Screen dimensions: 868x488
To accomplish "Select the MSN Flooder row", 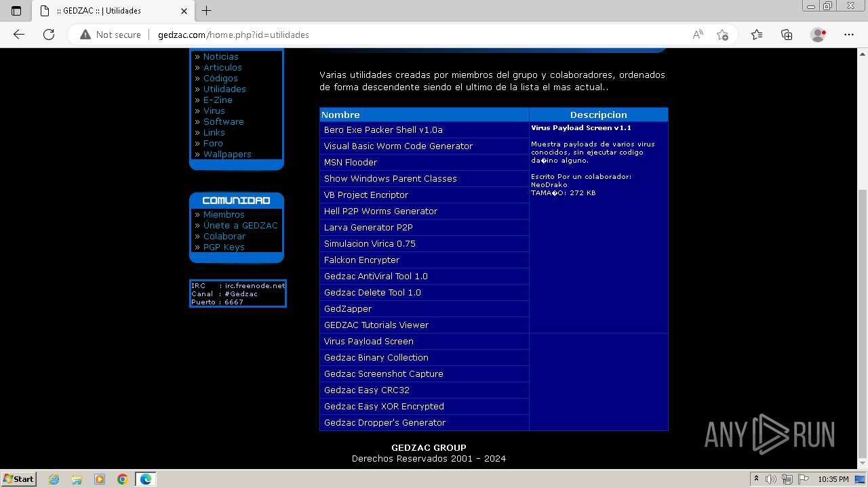I will 424,162.
